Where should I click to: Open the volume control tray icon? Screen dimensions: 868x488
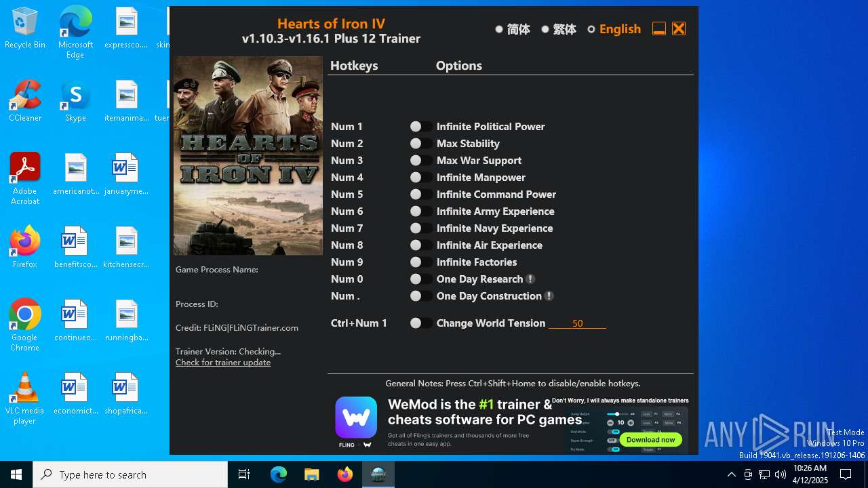[780, 474]
